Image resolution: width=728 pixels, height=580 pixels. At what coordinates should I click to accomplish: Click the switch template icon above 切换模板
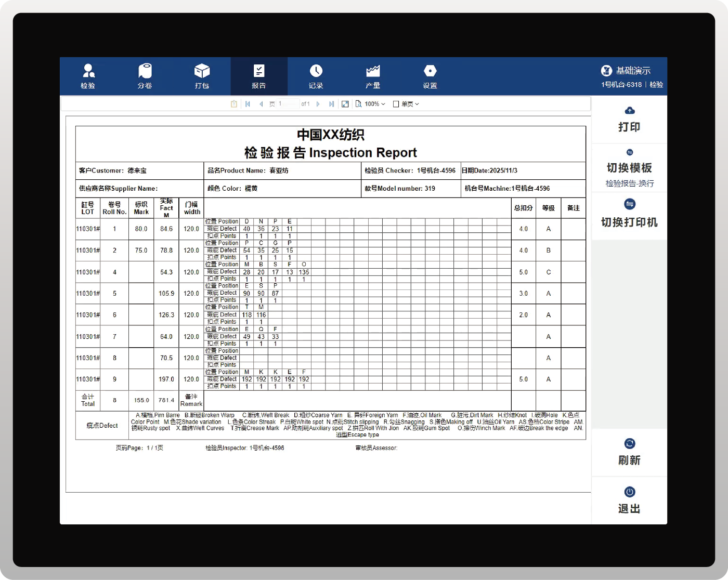point(630,152)
